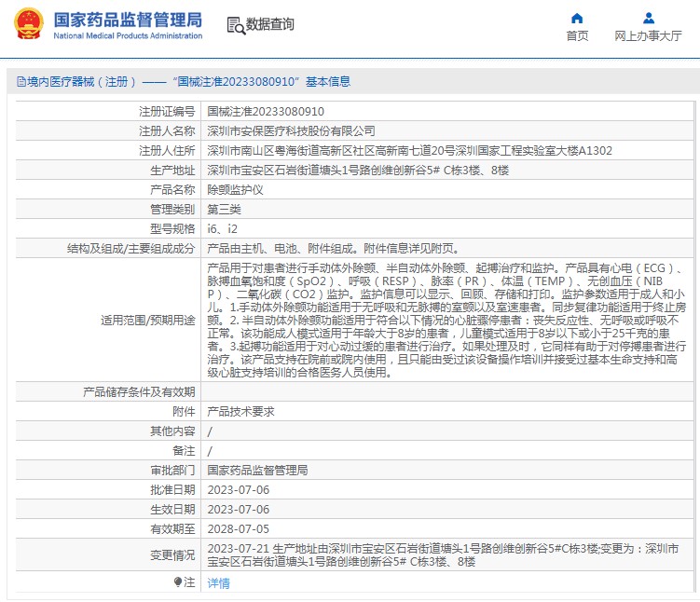Image resolution: width=700 pixels, height=602 pixels.
Task: Select expiry date 2028-07-05
Action: click(239, 528)
